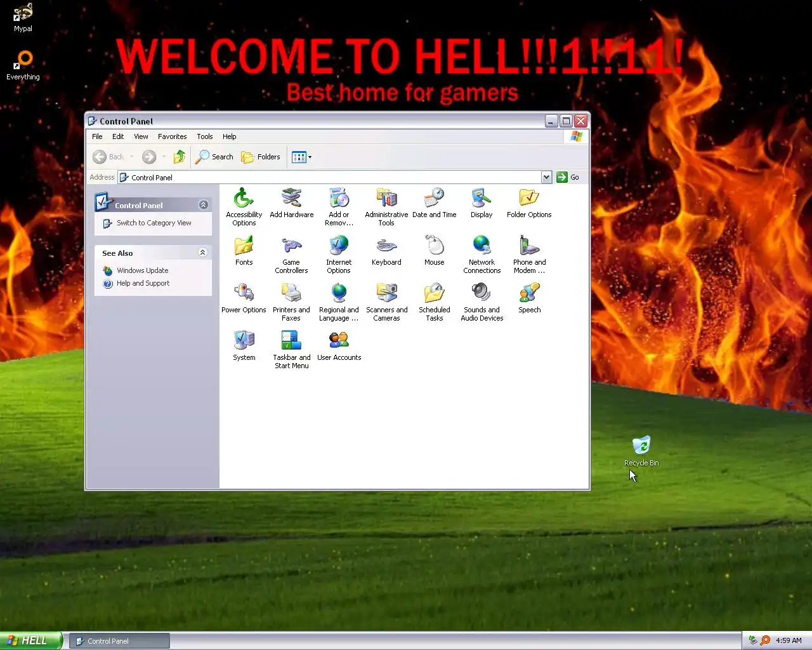This screenshot has height=650, width=812.
Task: Open Phone and Modem options
Action: [x=529, y=254]
